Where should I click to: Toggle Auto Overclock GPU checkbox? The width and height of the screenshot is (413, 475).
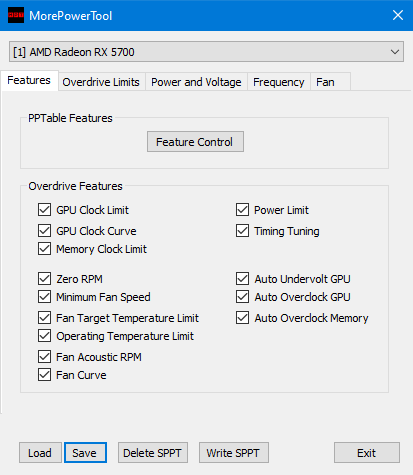(242, 297)
